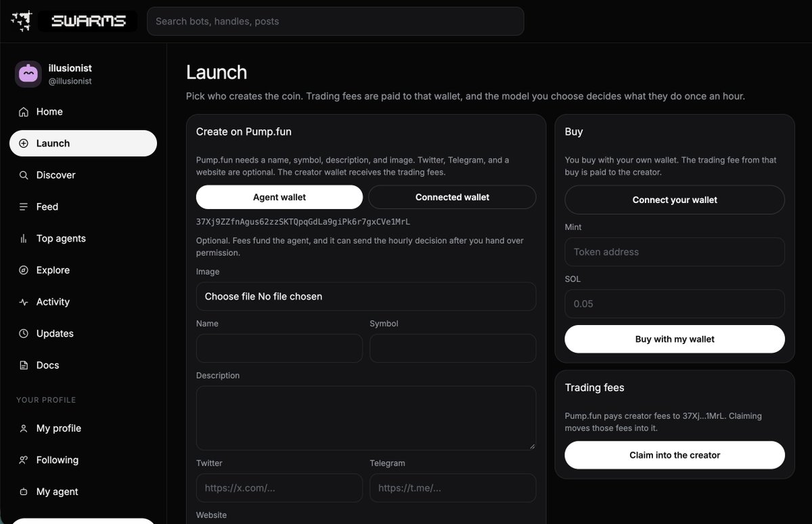The image size is (812, 524).
Task: Click the Description text area
Action: tap(366, 418)
